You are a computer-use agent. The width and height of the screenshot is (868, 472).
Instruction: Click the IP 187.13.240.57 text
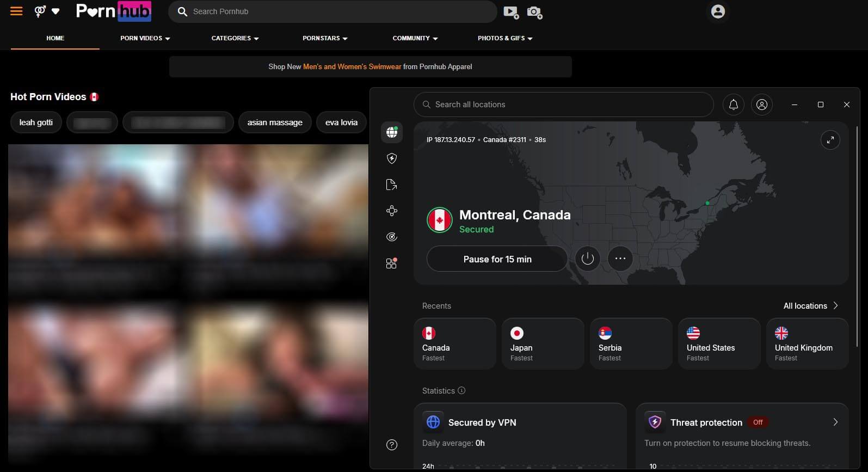pos(451,140)
